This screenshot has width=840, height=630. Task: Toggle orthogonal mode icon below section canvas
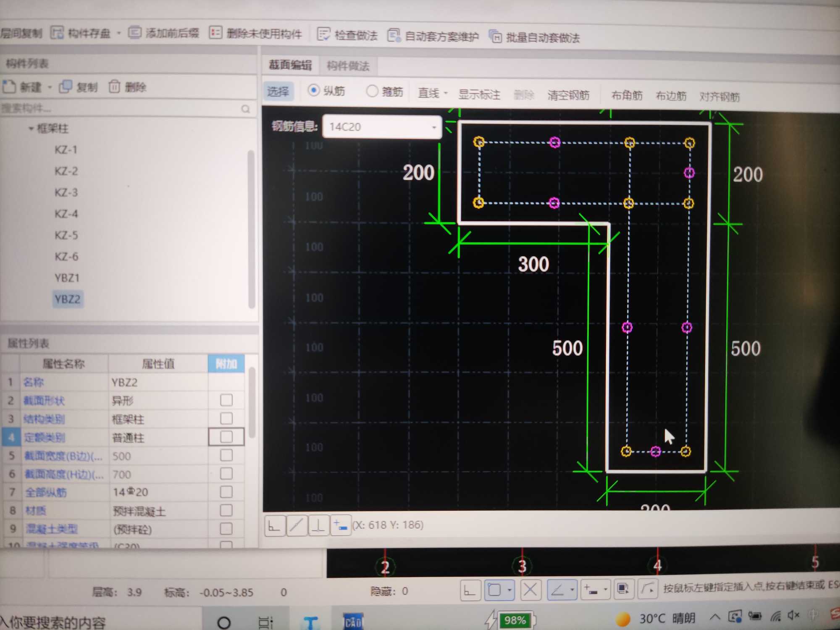[x=275, y=525]
